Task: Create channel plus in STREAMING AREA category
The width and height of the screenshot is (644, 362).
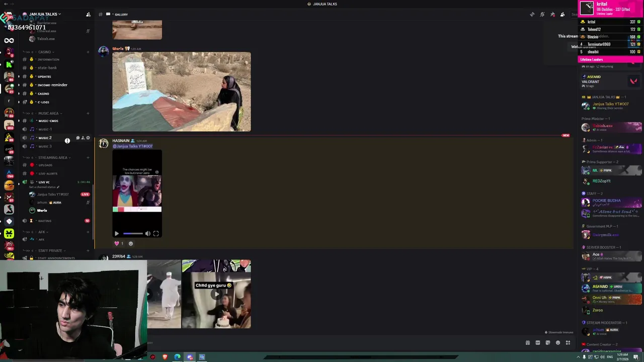Action: 88,157
